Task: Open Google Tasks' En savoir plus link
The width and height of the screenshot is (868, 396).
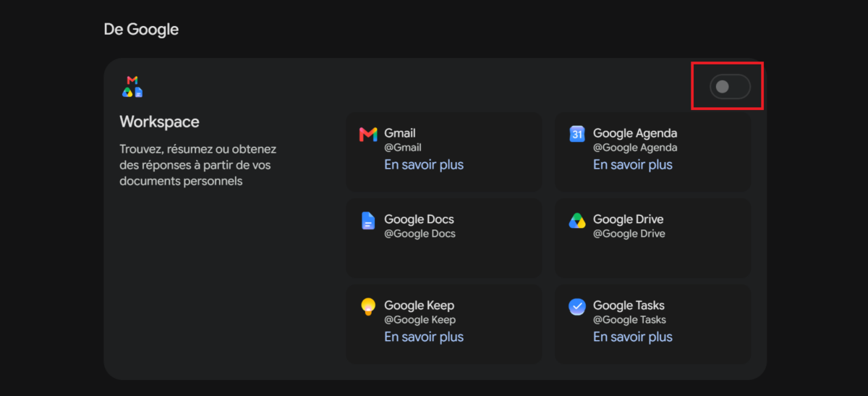Action: click(633, 337)
